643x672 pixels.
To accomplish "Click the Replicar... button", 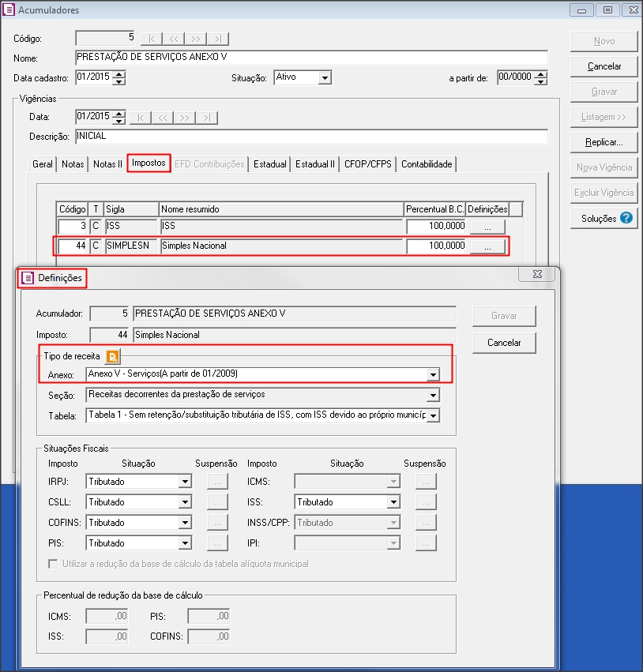I will tap(604, 142).
